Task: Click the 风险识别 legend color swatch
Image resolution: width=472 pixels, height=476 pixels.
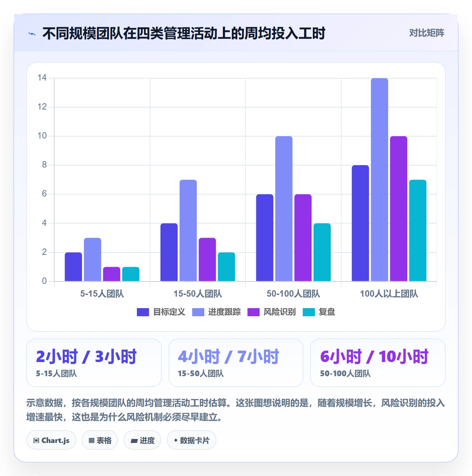Action: [254, 312]
